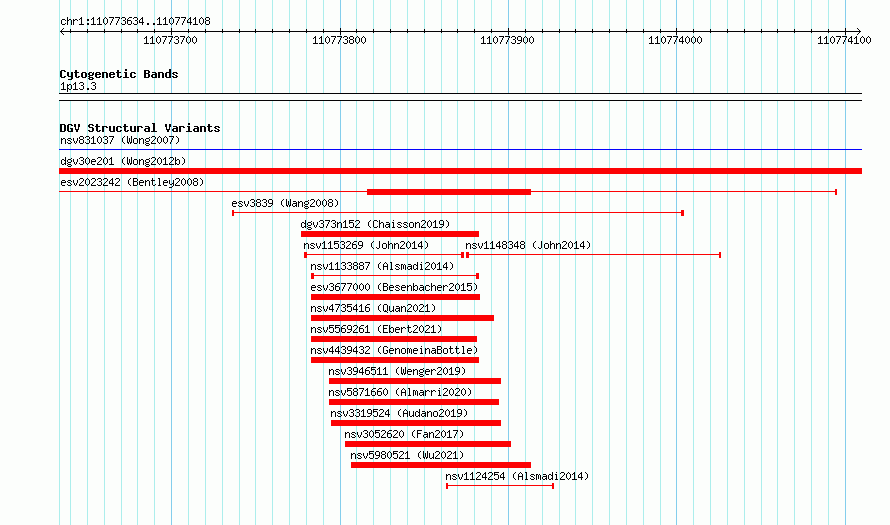Click the full-width red dgv30e201 bar
The image size is (890, 525).
click(460, 171)
